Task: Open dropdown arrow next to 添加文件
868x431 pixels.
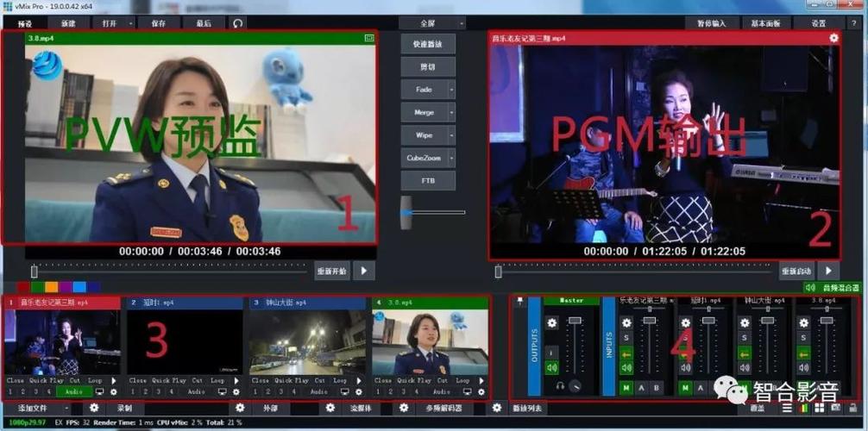Action: (x=66, y=409)
